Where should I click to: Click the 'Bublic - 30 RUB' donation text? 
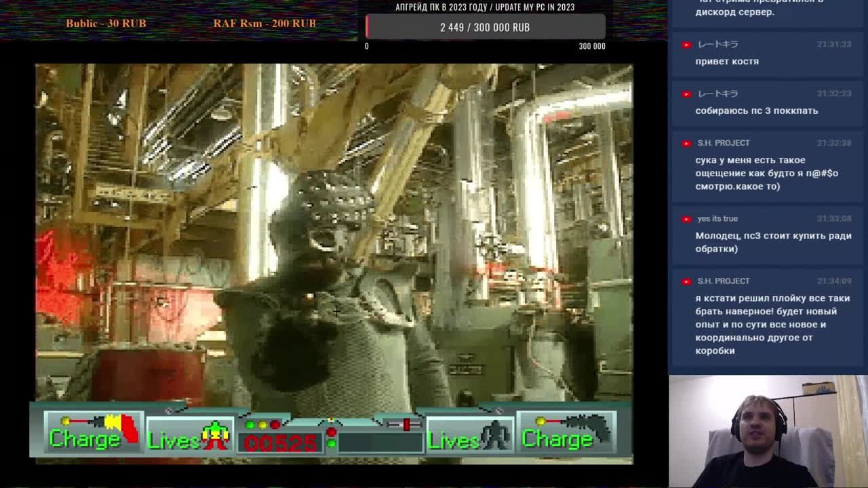[106, 23]
